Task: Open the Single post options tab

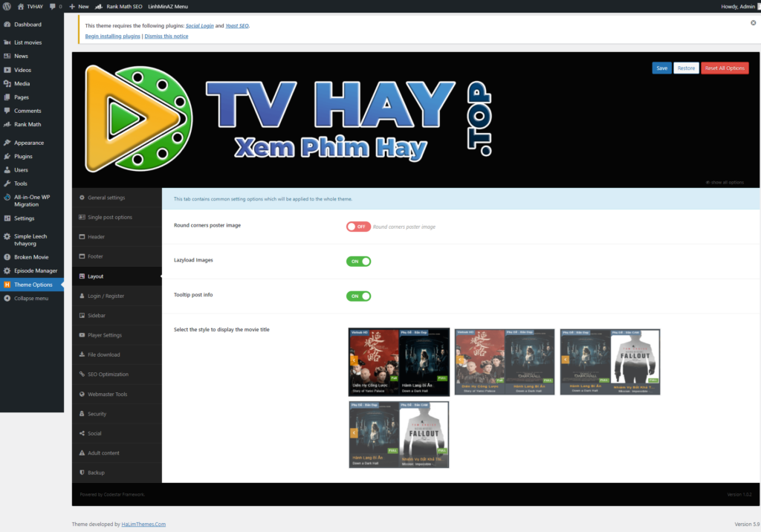Action: [117, 217]
